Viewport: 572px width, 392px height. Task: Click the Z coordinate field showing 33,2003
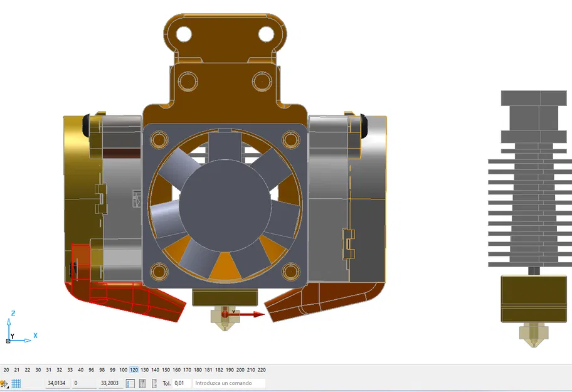110,383
